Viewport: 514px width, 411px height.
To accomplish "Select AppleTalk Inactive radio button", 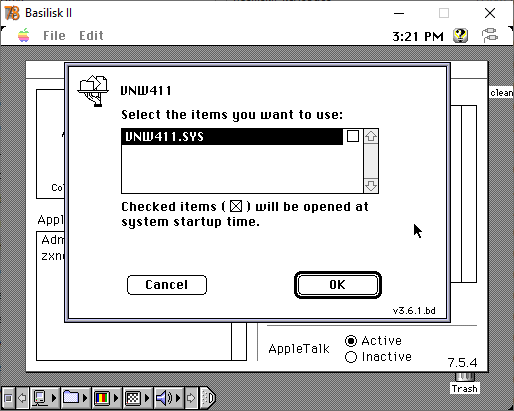I will click(x=351, y=357).
